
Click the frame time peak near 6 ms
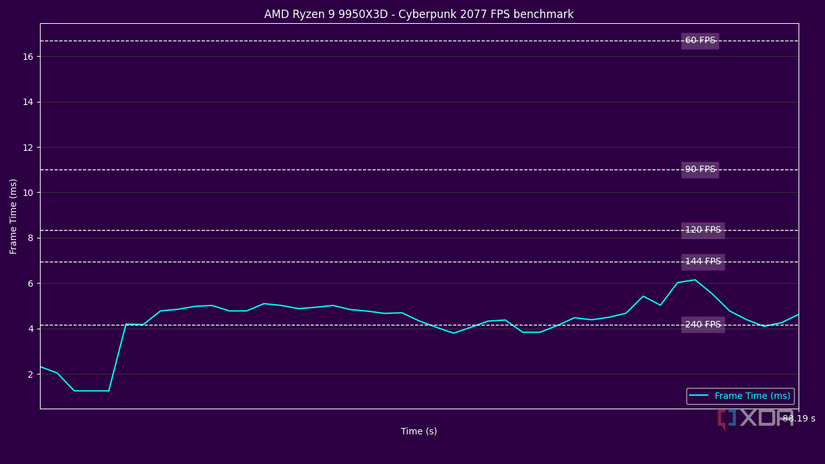pyautogui.click(x=695, y=280)
